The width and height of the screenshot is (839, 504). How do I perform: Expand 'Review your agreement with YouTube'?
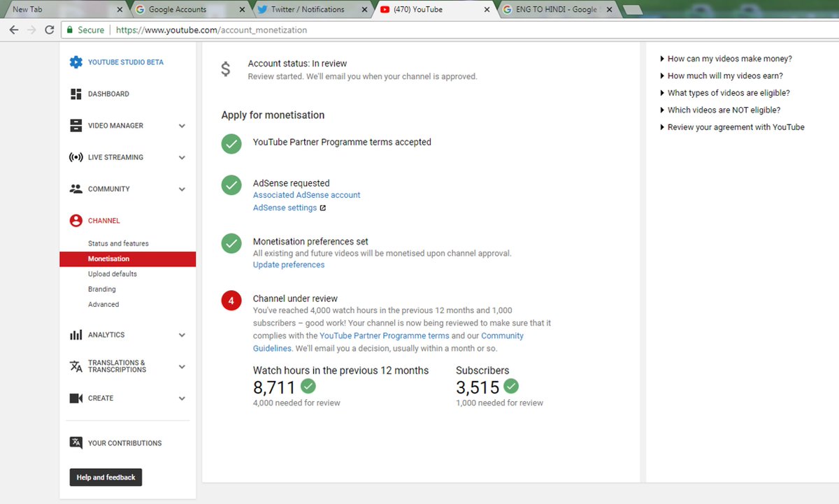[732, 127]
